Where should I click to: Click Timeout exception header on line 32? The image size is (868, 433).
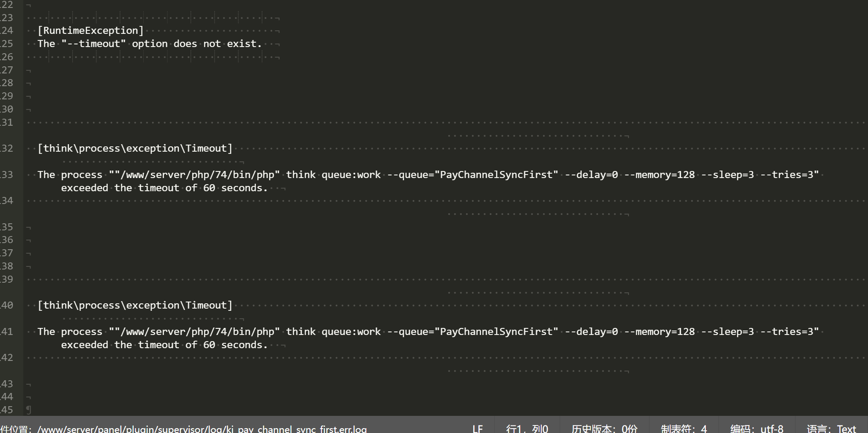pos(135,148)
